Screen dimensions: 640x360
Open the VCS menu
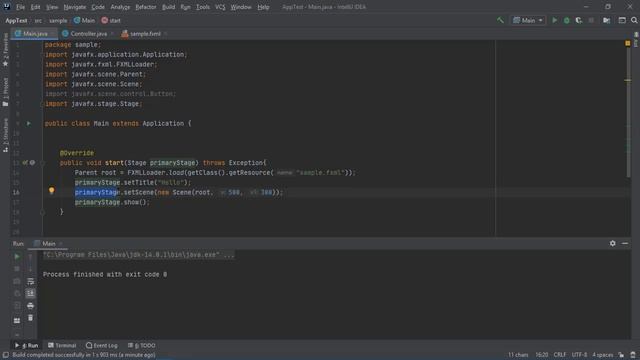220,7
